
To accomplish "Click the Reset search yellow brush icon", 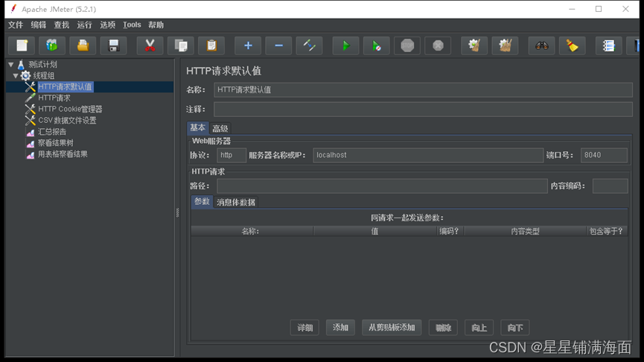I will coord(572,45).
